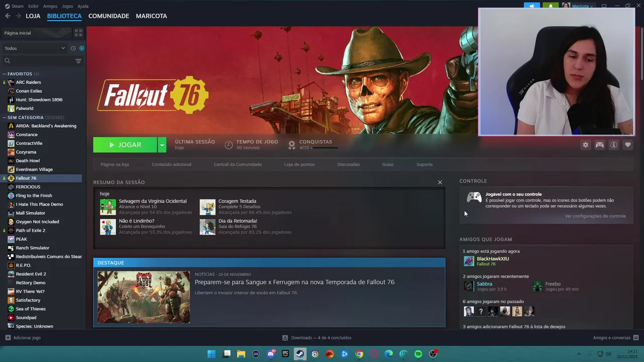Add Fallout 76 to favorites heart
Image resolution: width=644 pixels, height=362 pixels.
point(628,145)
